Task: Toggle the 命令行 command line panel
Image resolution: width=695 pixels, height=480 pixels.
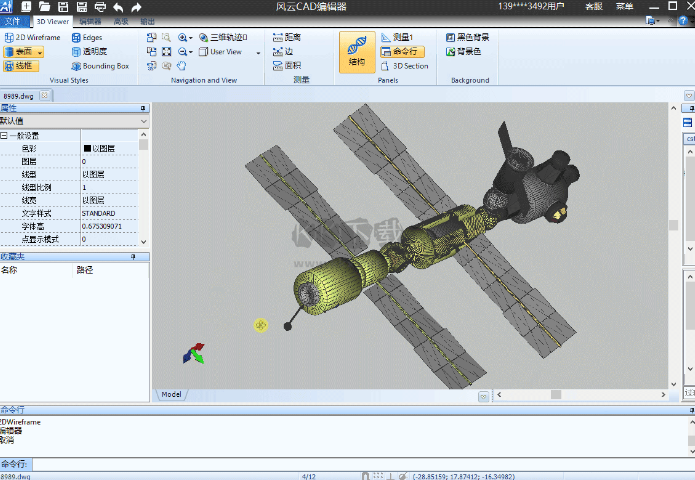Action: click(x=402, y=51)
